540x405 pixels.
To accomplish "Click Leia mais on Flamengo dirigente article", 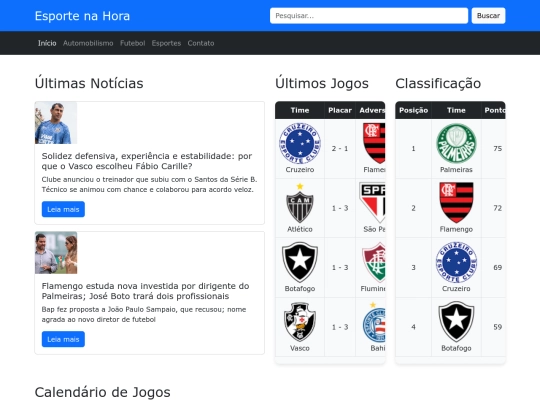I will point(63,339).
